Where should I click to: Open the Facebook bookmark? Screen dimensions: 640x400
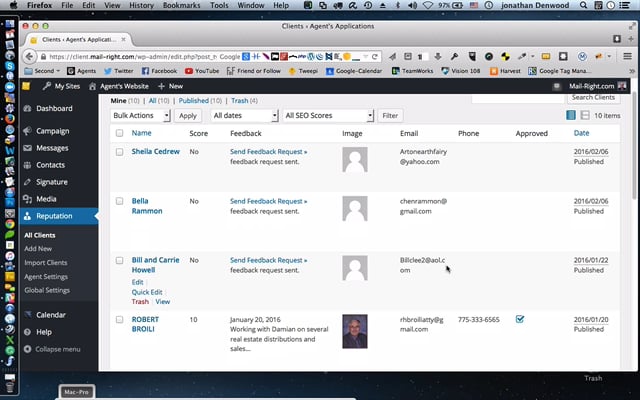[159, 71]
